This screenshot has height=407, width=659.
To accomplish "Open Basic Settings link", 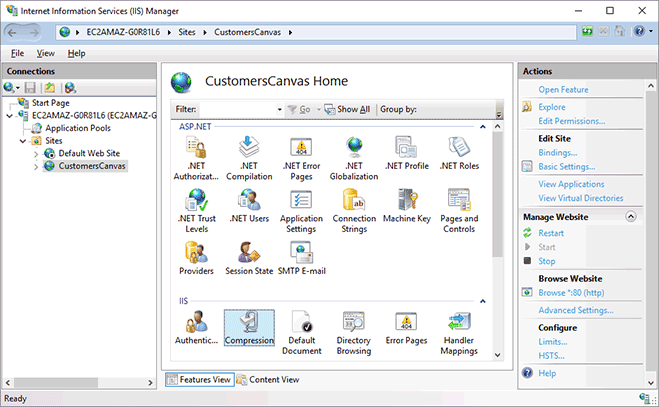I will point(567,166).
